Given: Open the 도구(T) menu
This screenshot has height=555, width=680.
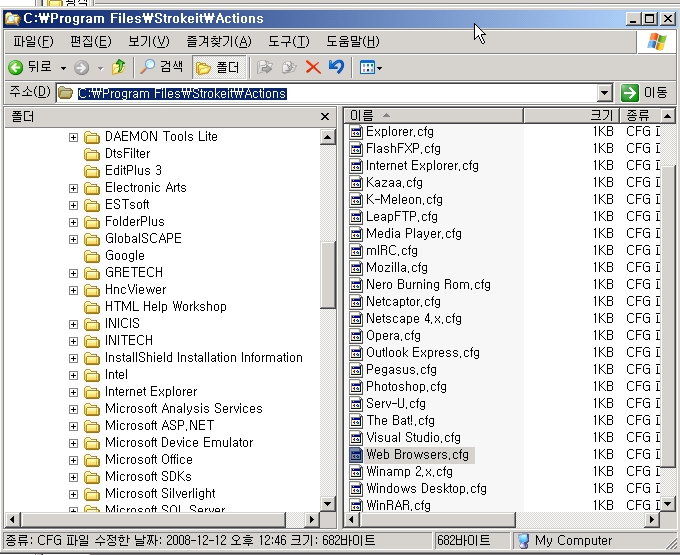Looking at the screenshot, I should pyautogui.click(x=288, y=42).
